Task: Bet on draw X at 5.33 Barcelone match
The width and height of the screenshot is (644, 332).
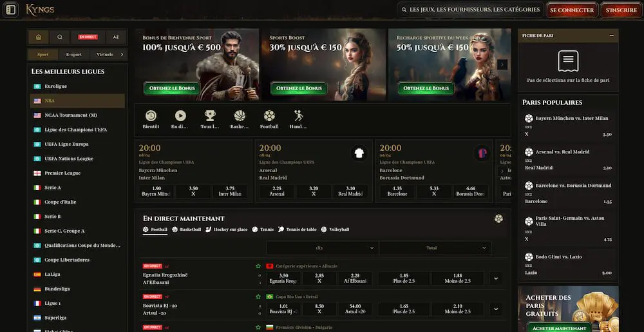Action: coord(434,191)
